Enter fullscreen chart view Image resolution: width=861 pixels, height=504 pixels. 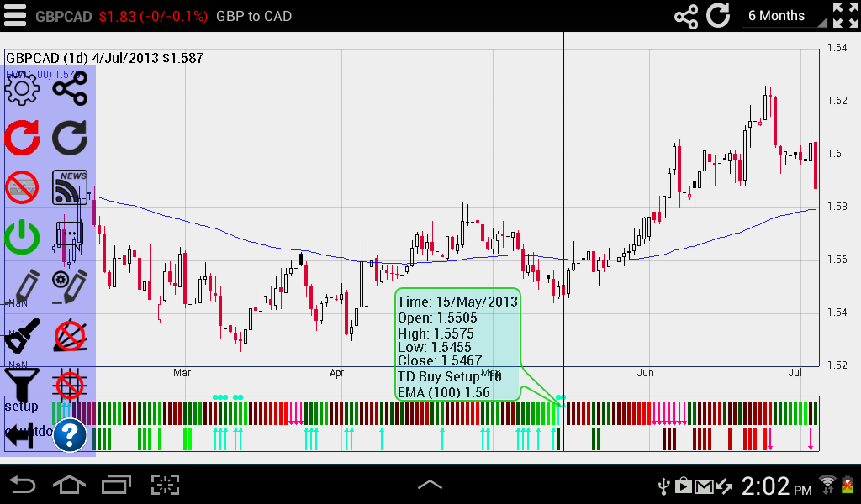844,14
